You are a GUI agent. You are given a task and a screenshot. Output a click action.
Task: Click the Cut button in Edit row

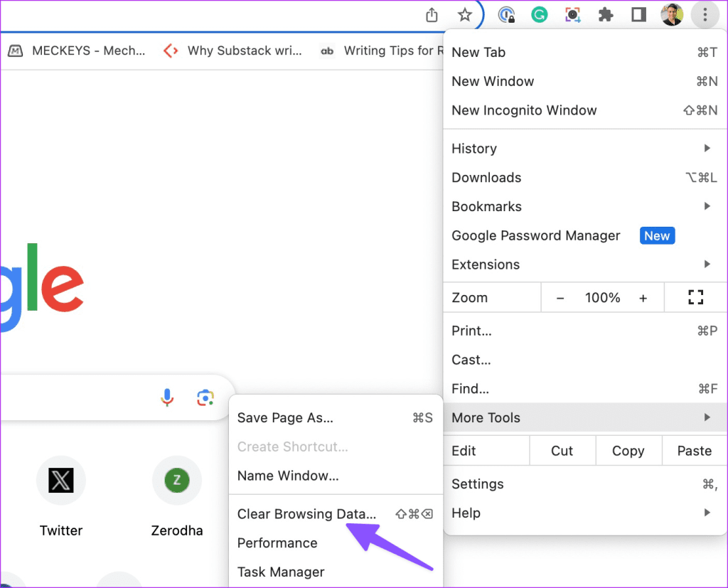[562, 451]
